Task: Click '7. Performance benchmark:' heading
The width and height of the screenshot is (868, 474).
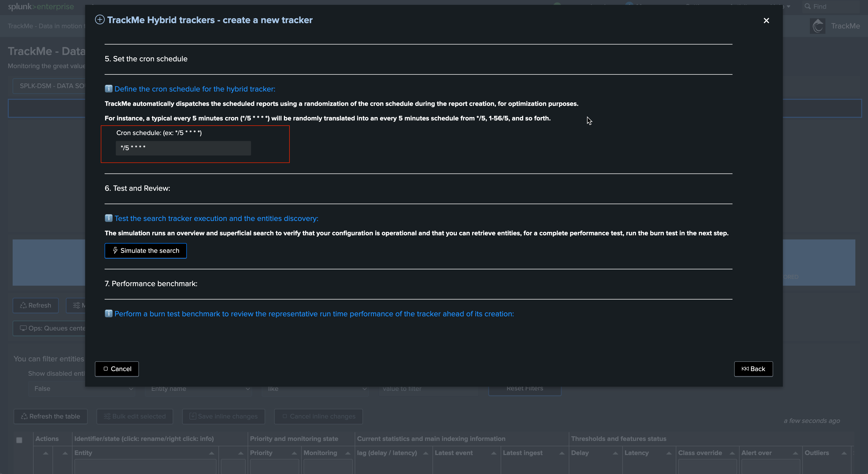Action: 151,283
